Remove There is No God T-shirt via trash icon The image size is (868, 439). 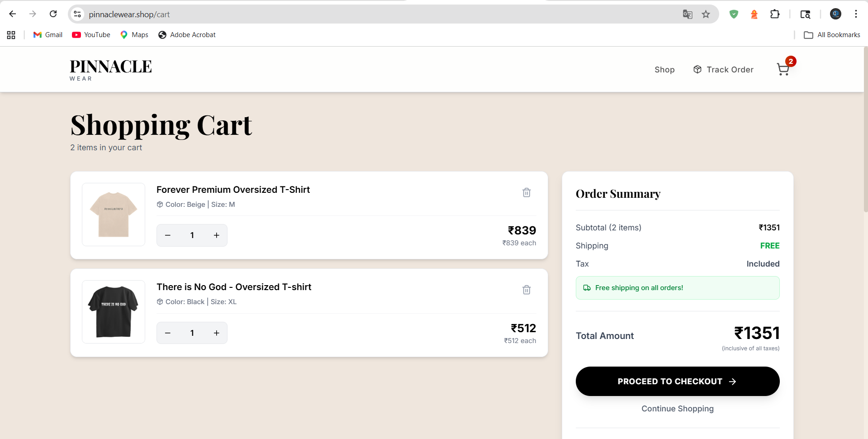click(526, 290)
